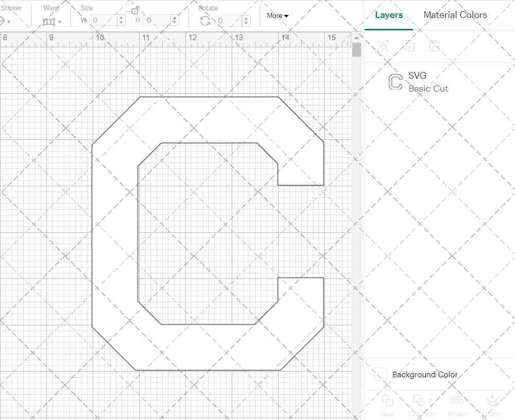
Task: Click the Delete layer trash icon
Action: pyautogui.click(x=434, y=46)
